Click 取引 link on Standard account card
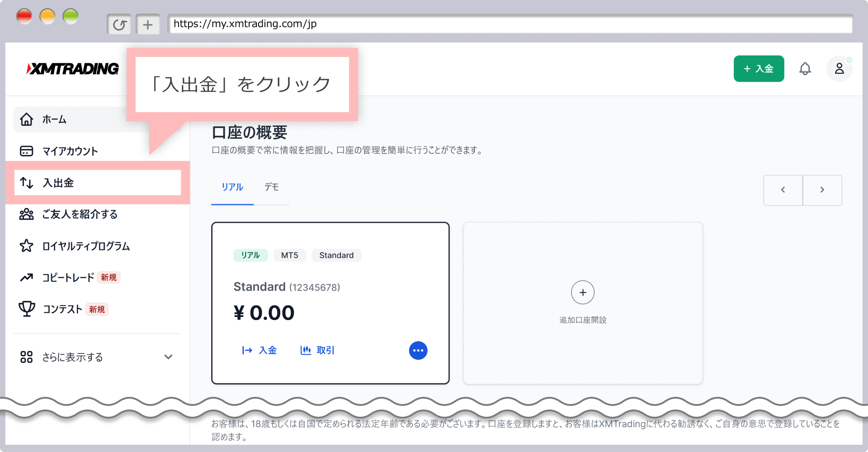This screenshot has height=452, width=868. coord(317,350)
